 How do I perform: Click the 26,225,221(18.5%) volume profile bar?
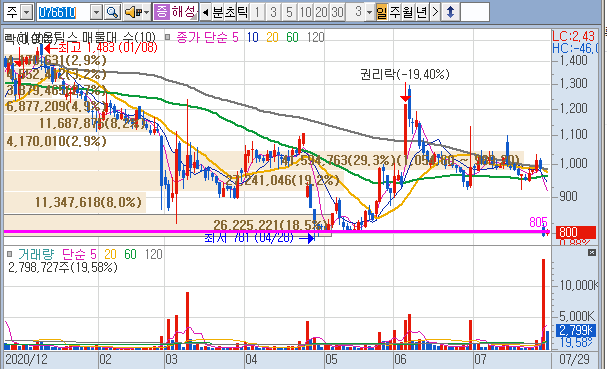168,225
